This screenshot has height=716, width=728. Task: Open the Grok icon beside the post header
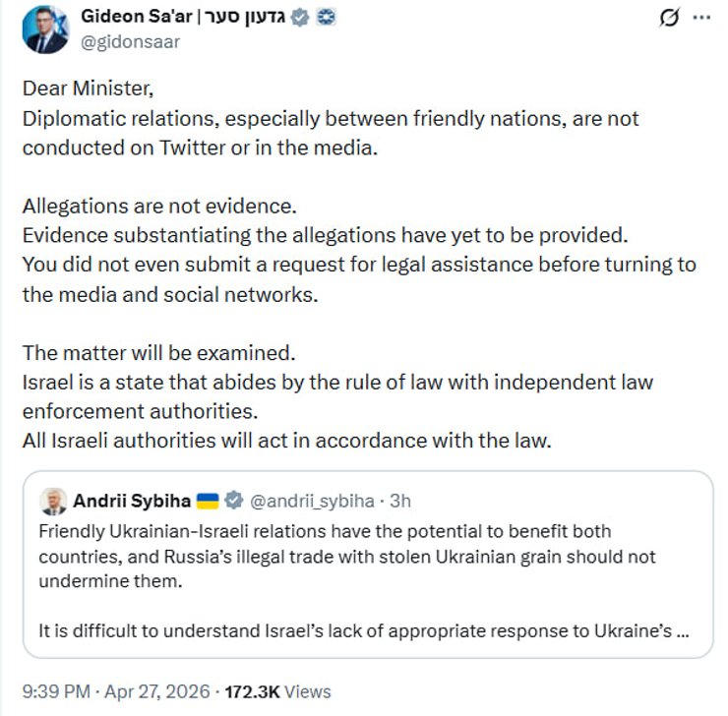[670, 19]
